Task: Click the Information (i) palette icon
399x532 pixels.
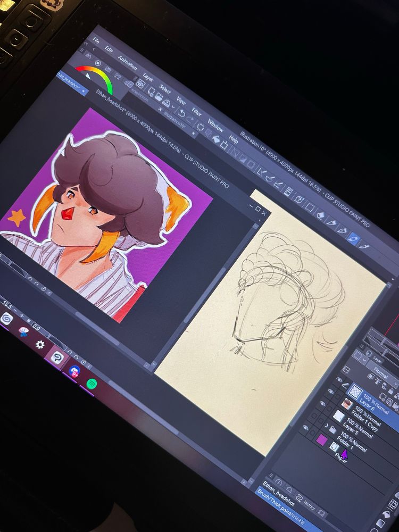Action: tap(279, 482)
